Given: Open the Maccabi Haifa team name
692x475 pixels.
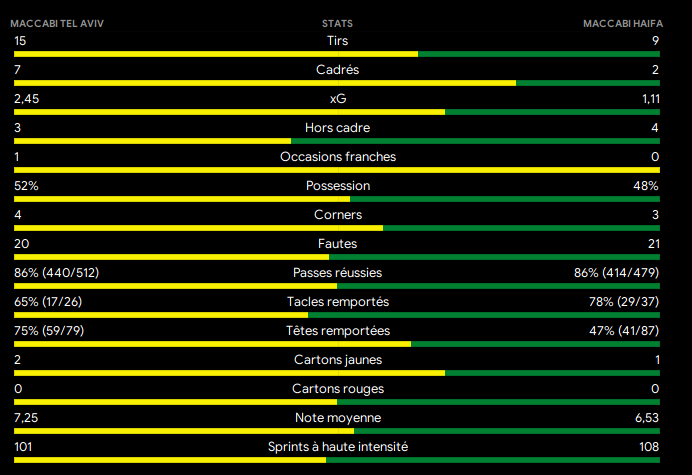Looking at the screenshot, I should (x=623, y=23).
